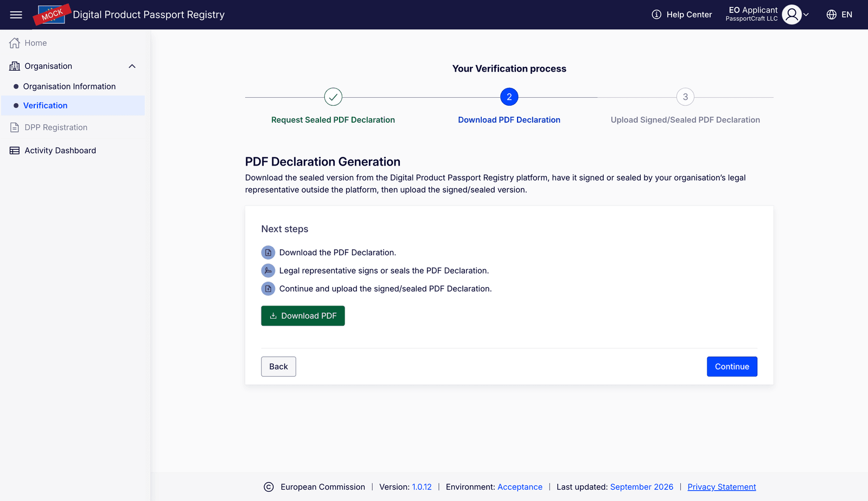Click the legal representative signature icon
The height and width of the screenshot is (501, 868).
click(268, 270)
